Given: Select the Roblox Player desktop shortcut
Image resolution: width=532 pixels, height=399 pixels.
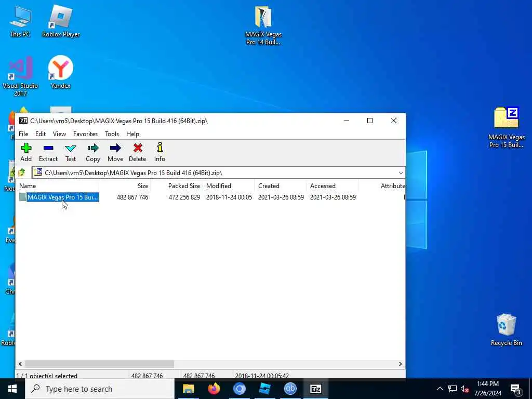Looking at the screenshot, I should click(61, 21).
